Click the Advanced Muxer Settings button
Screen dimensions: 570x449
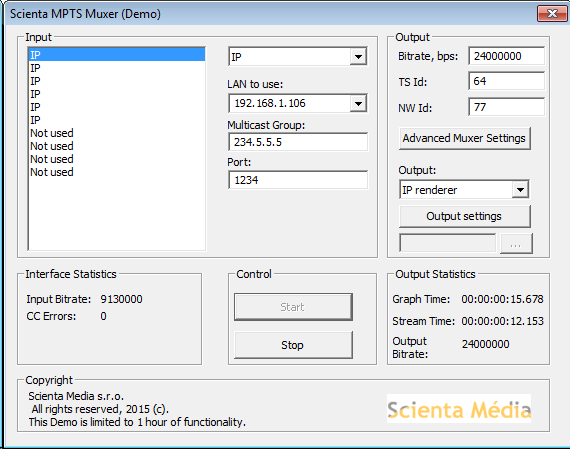pyautogui.click(x=464, y=138)
